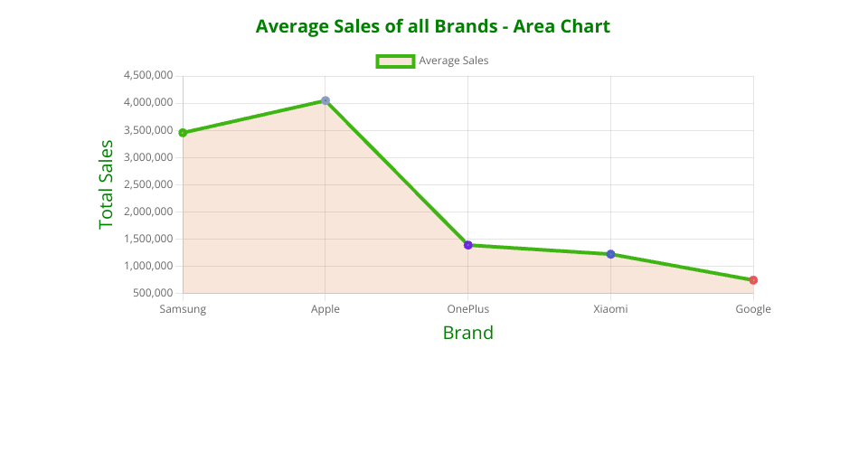The image size is (868, 452).
Task: Select the purple OnePlus data point
Action: (x=467, y=245)
